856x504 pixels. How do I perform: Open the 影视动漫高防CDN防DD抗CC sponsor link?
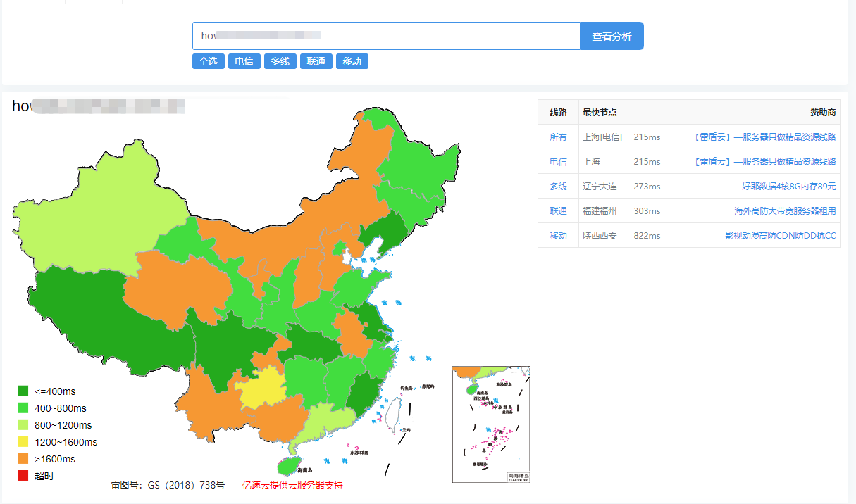[780, 235]
